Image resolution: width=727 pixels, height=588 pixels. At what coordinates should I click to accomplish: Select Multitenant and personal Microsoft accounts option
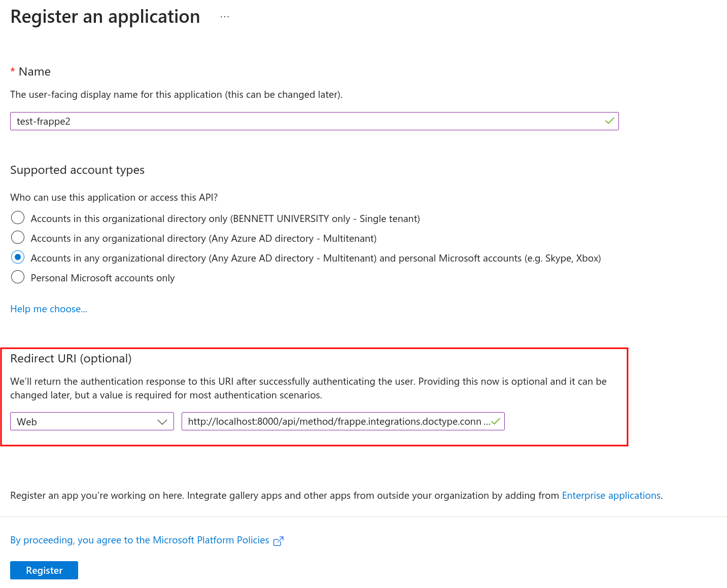tap(18, 258)
